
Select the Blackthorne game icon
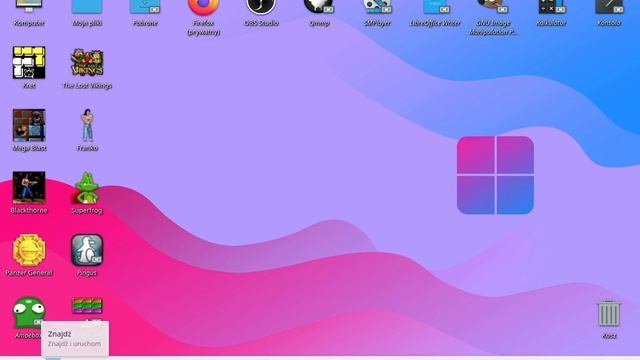(x=29, y=187)
